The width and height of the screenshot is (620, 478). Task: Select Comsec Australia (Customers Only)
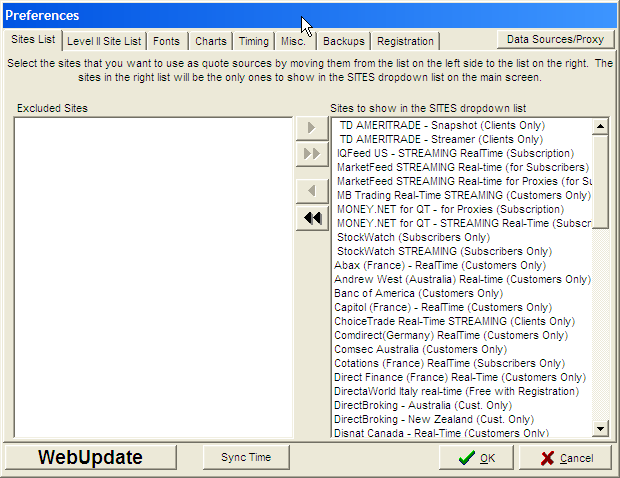pyautogui.click(x=461, y=350)
